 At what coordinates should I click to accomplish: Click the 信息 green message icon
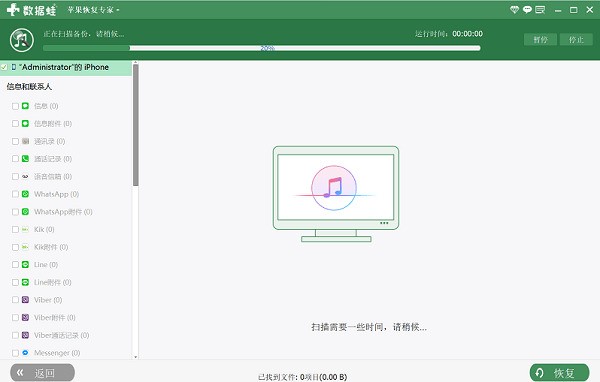coord(25,106)
